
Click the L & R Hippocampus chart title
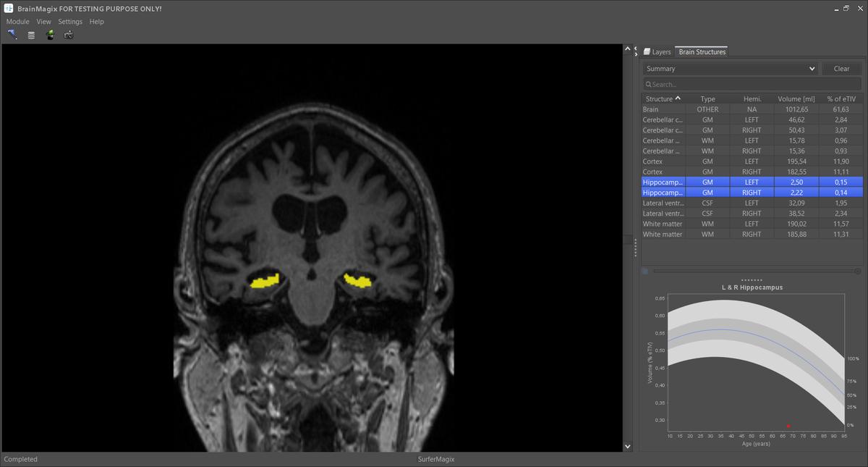tap(752, 287)
